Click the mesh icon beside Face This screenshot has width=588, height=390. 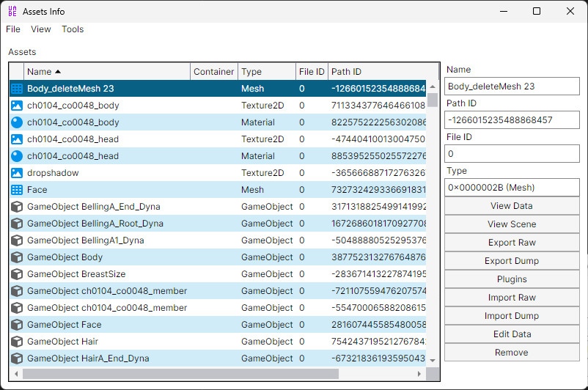click(x=17, y=190)
